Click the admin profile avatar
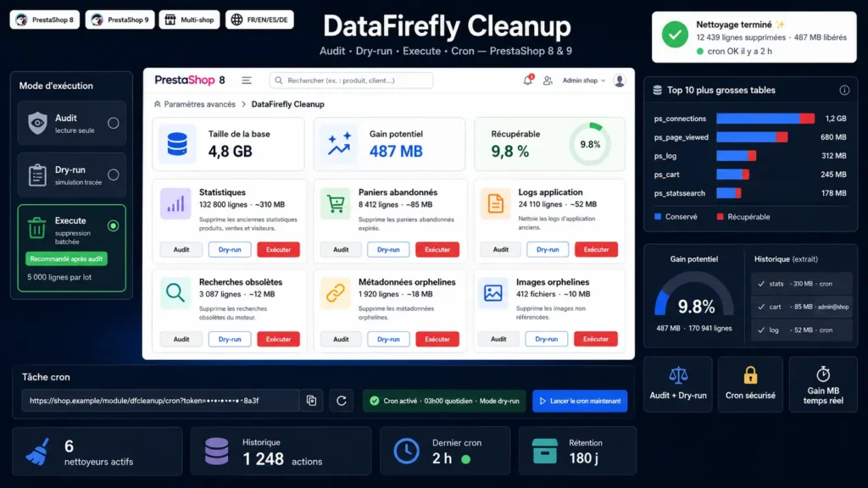 620,80
